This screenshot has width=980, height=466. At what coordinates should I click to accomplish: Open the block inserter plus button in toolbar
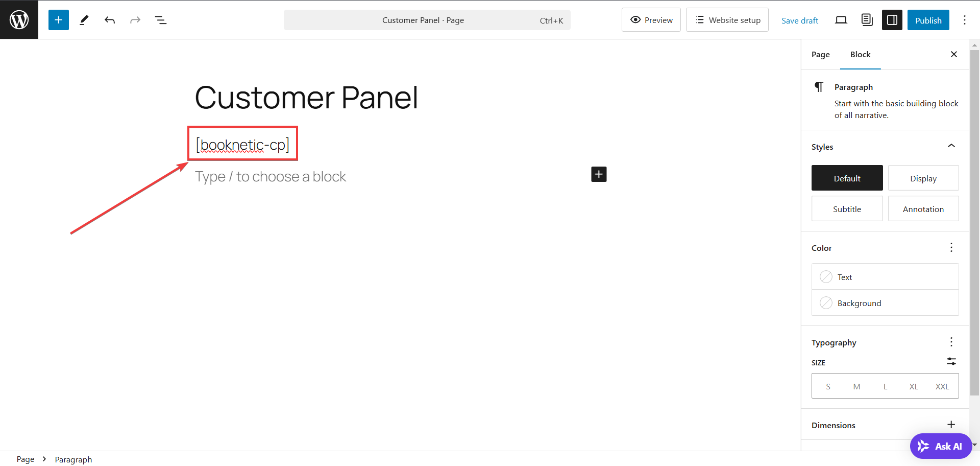59,20
